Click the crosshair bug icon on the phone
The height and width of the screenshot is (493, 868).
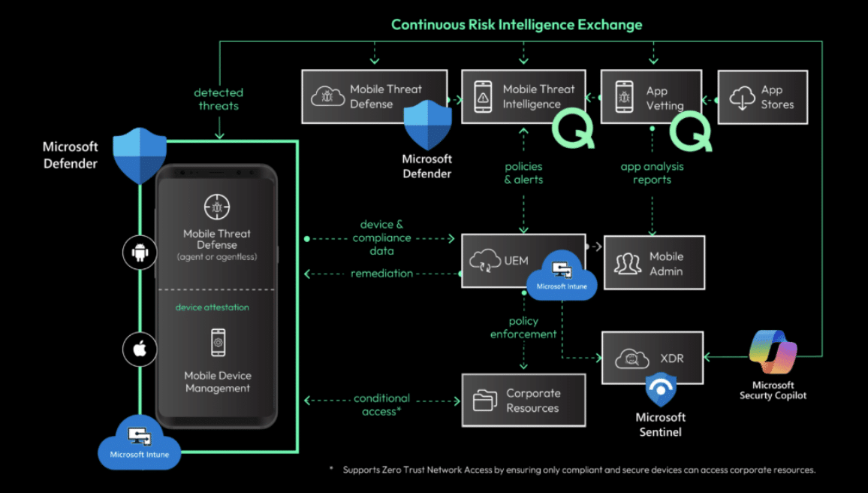(217, 207)
